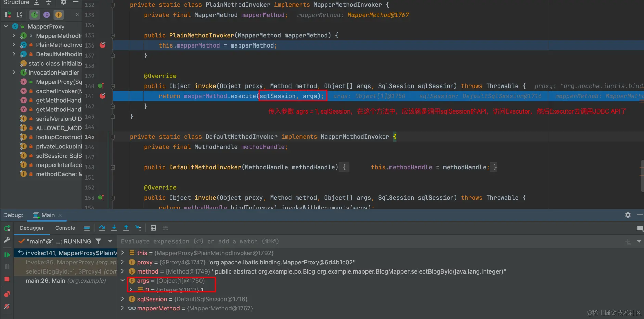Click Show Execution Point icon
Image resolution: width=644 pixels, height=319 pixels.
87,228
